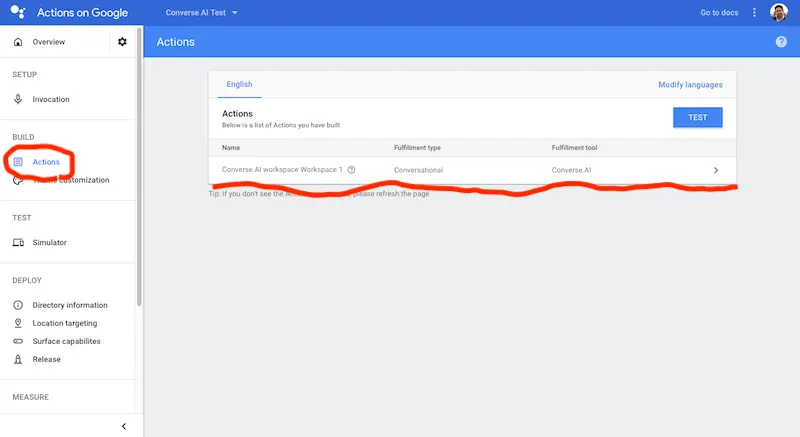Expand the action row right chevron
The width and height of the screenshot is (800, 437).
pos(716,170)
